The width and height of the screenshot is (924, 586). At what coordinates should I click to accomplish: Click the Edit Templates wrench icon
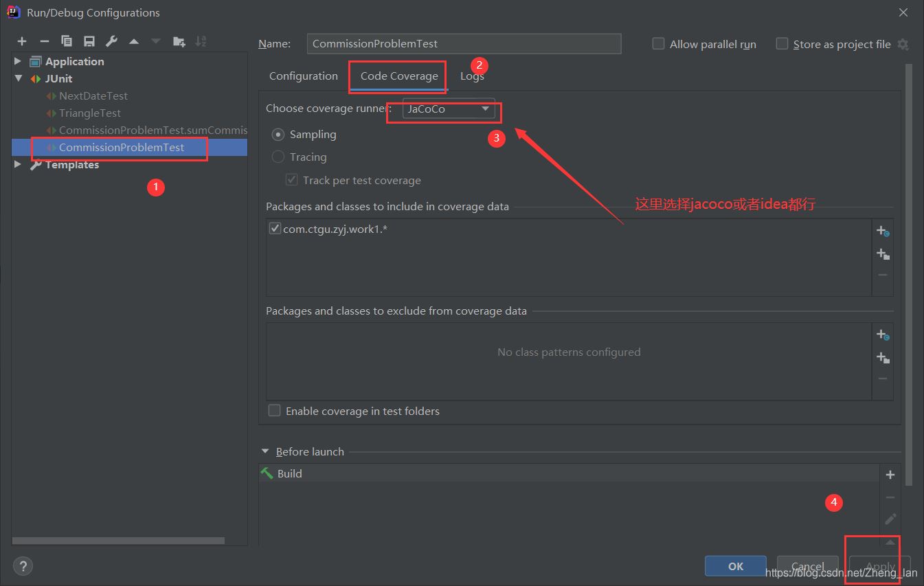pyautogui.click(x=111, y=42)
